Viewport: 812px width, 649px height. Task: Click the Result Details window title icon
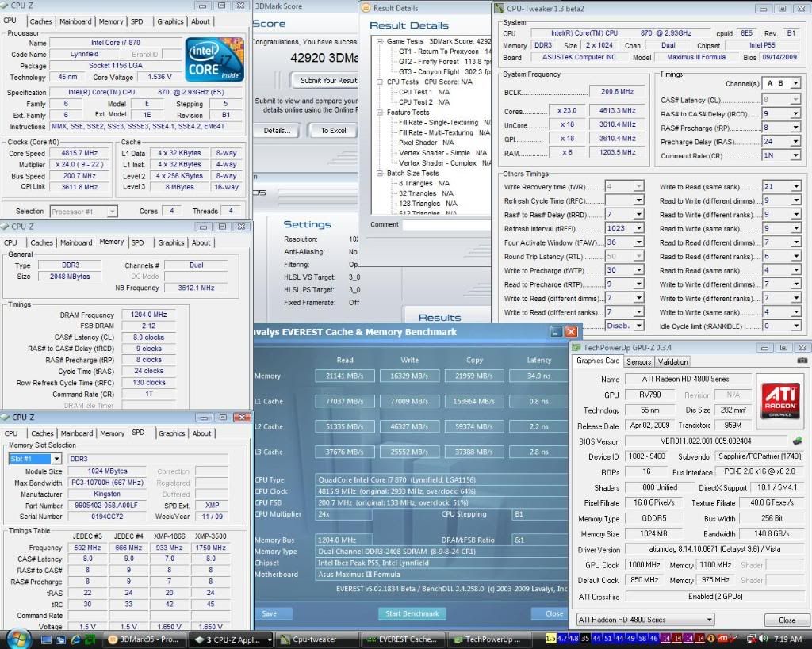click(366, 8)
